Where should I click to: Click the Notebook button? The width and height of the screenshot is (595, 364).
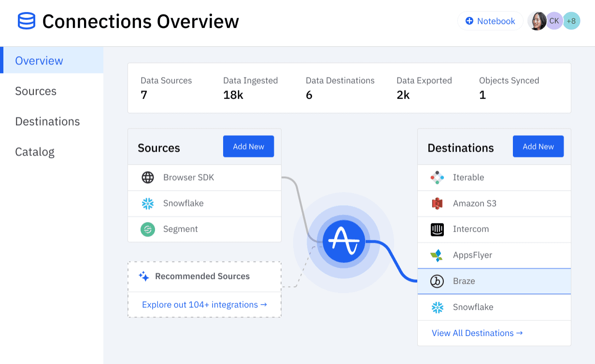click(490, 21)
